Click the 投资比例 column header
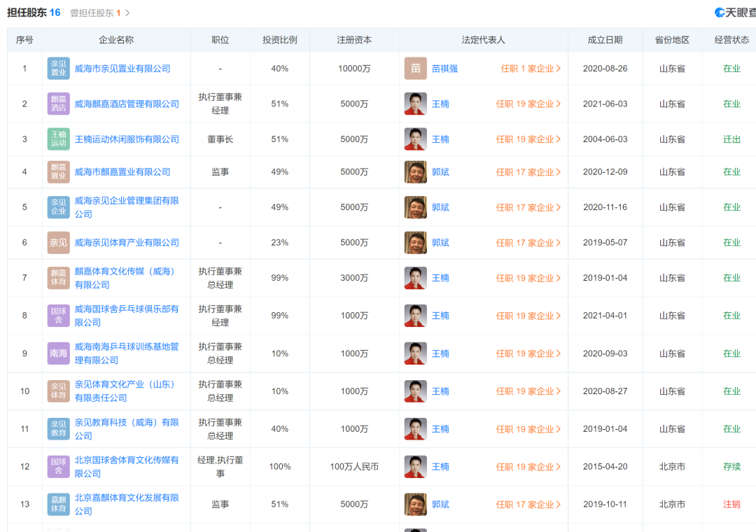The width and height of the screenshot is (756, 532). [x=280, y=40]
